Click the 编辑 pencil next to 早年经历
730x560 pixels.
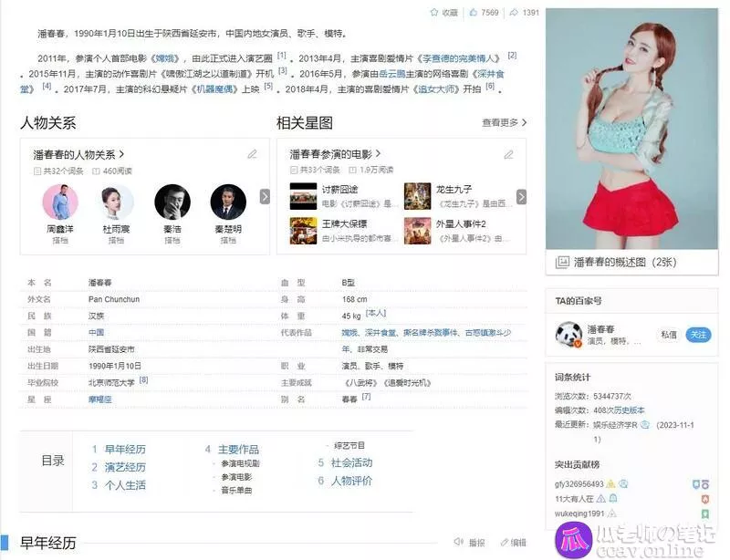pos(501,542)
